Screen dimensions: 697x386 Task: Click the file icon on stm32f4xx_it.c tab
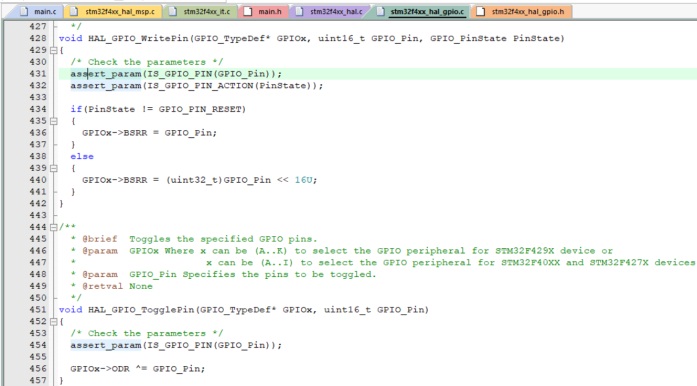(173, 12)
